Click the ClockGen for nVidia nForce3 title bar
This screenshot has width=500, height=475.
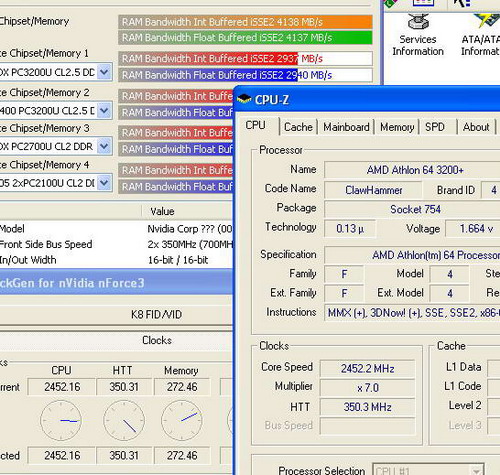(116, 283)
